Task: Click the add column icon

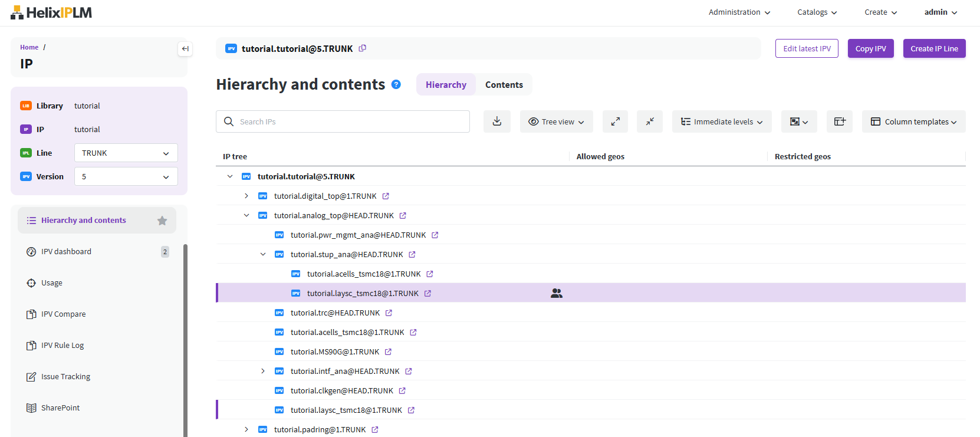Action: [839, 121]
